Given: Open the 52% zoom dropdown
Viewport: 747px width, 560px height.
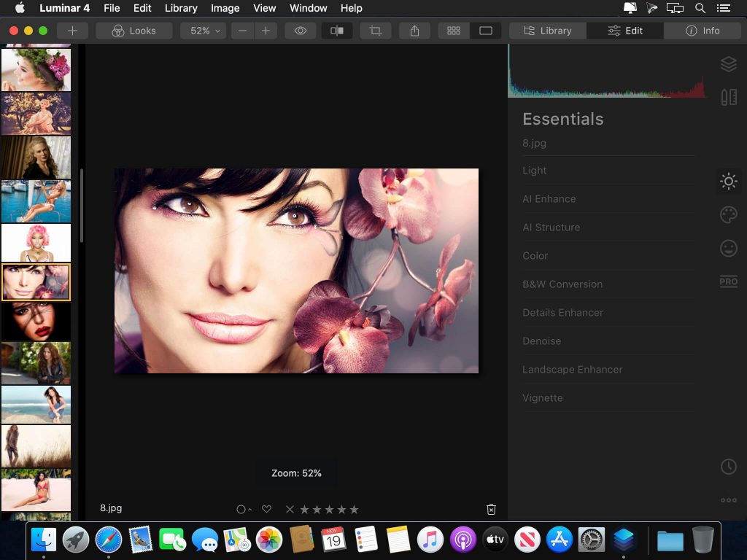Looking at the screenshot, I should (204, 31).
